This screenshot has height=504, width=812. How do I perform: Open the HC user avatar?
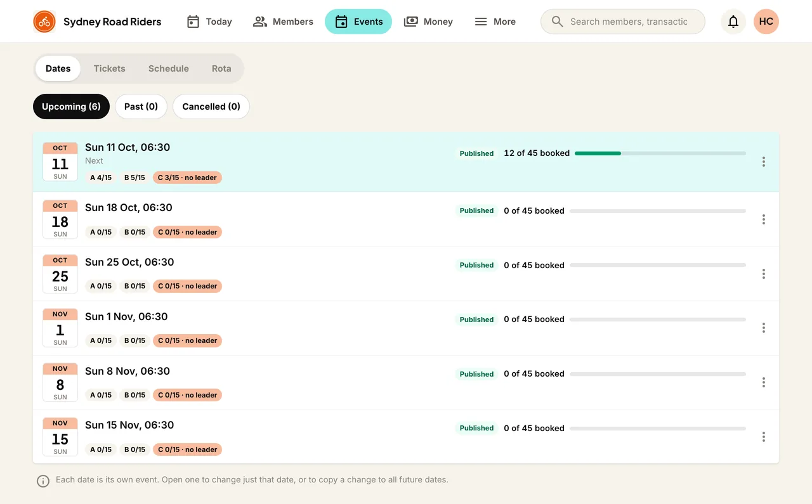pyautogui.click(x=766, y=22)
